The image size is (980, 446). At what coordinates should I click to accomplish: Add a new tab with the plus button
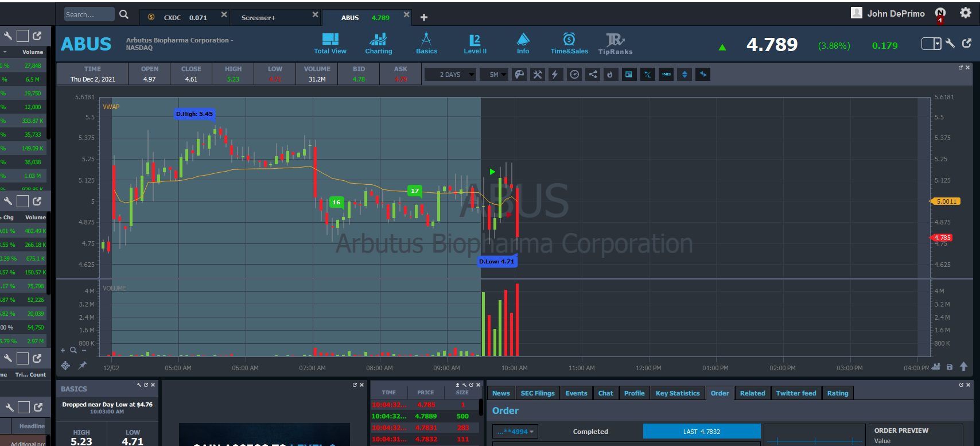pos(424,17)
